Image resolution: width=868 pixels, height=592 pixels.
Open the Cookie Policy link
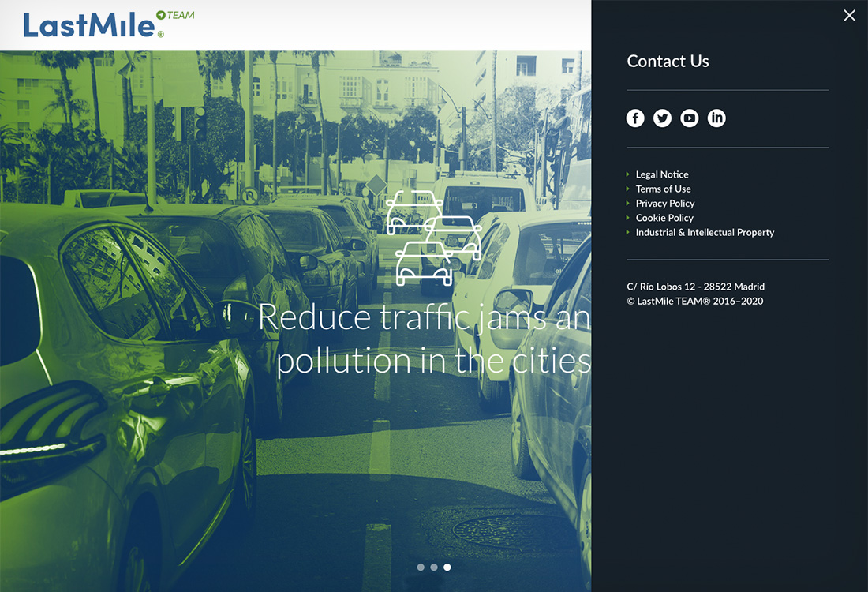(664, 218)
